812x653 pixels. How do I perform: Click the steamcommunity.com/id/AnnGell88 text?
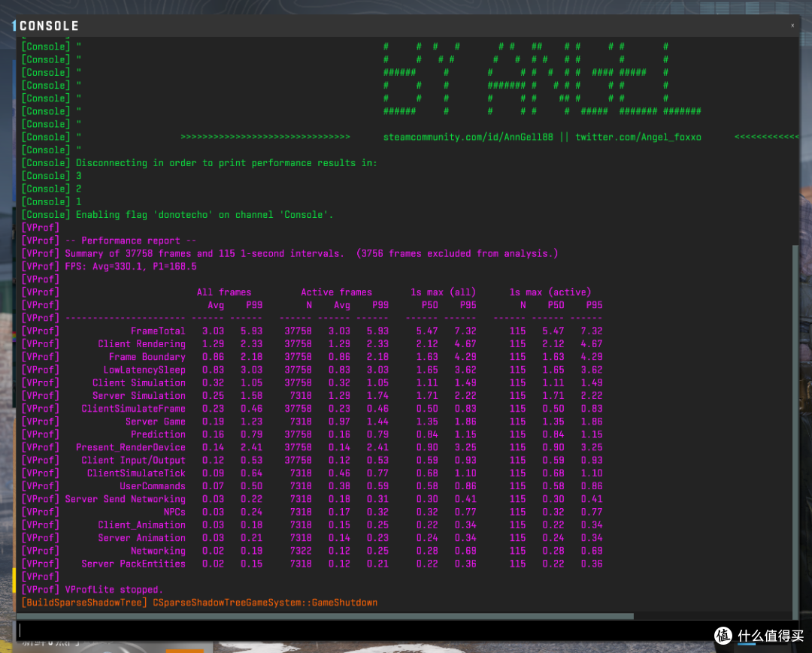(x=468, y=137)
